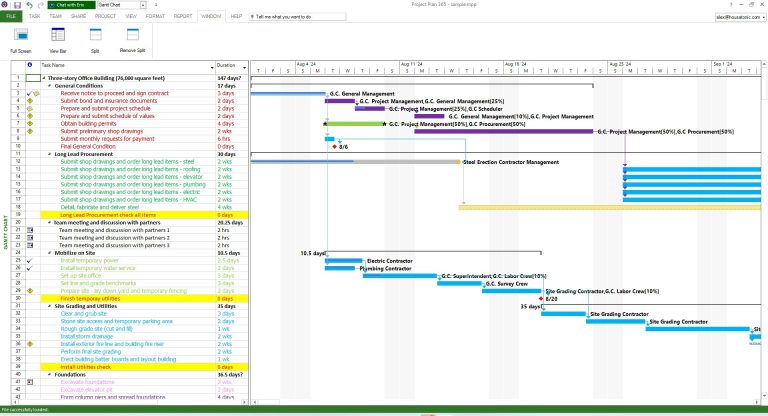Open the Gantt Chart view dropdown
This screenshot has width=768, height=416.
(143, 5)
